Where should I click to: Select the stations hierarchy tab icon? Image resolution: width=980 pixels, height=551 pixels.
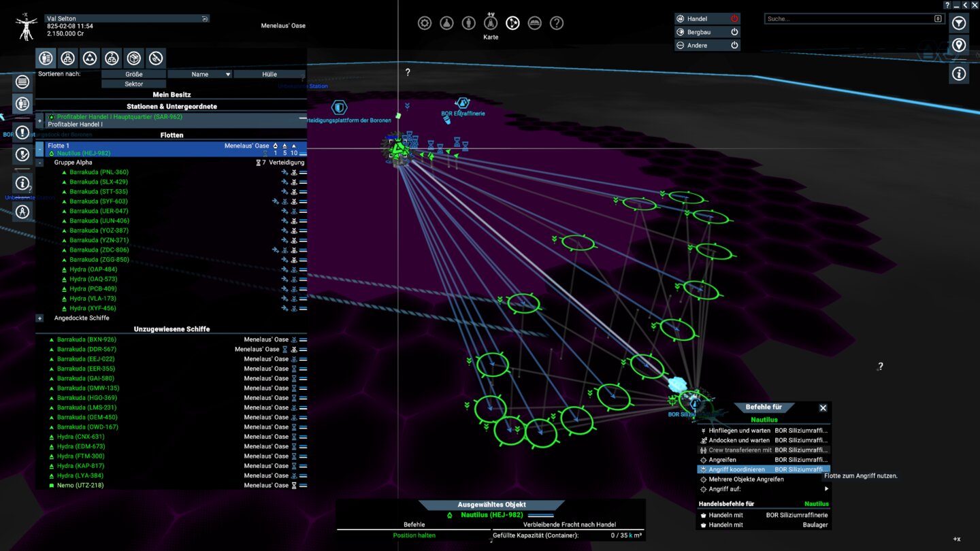[x=67, y=59]
